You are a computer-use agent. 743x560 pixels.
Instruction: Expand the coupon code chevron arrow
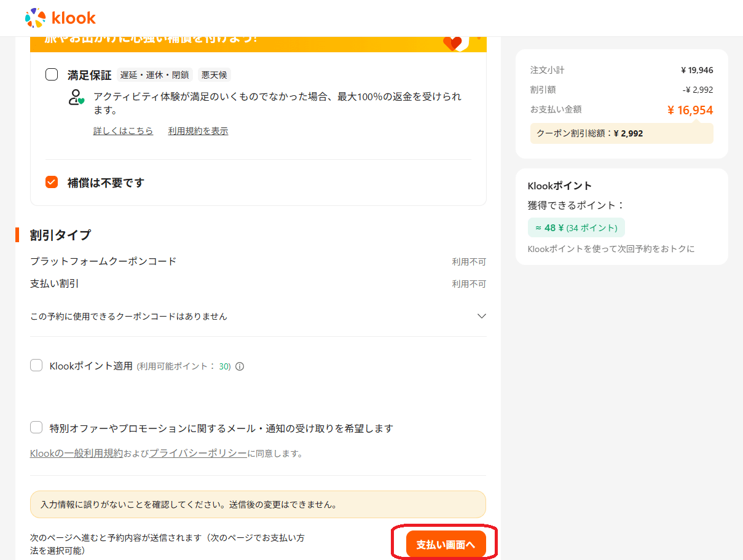481,316
